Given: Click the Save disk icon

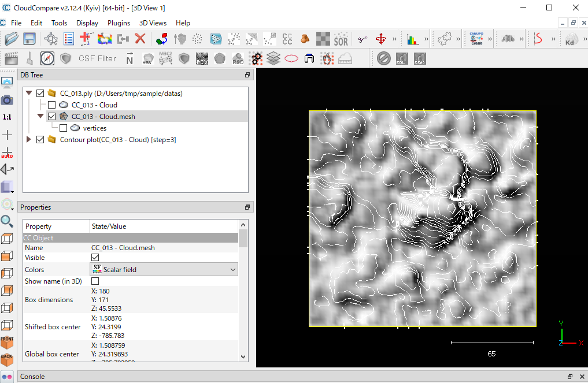Looking at the screenshot, I should [29, 39].
